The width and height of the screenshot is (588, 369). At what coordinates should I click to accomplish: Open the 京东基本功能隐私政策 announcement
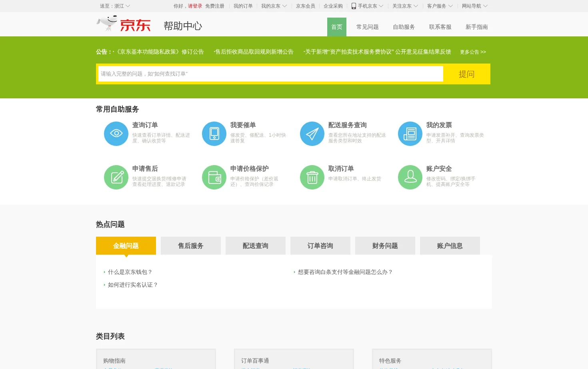(x=159, y=52)
